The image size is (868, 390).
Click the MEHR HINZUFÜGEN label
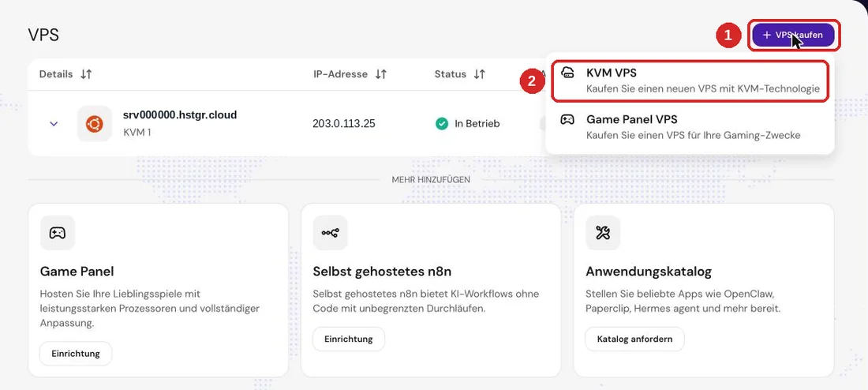(431, 179)
